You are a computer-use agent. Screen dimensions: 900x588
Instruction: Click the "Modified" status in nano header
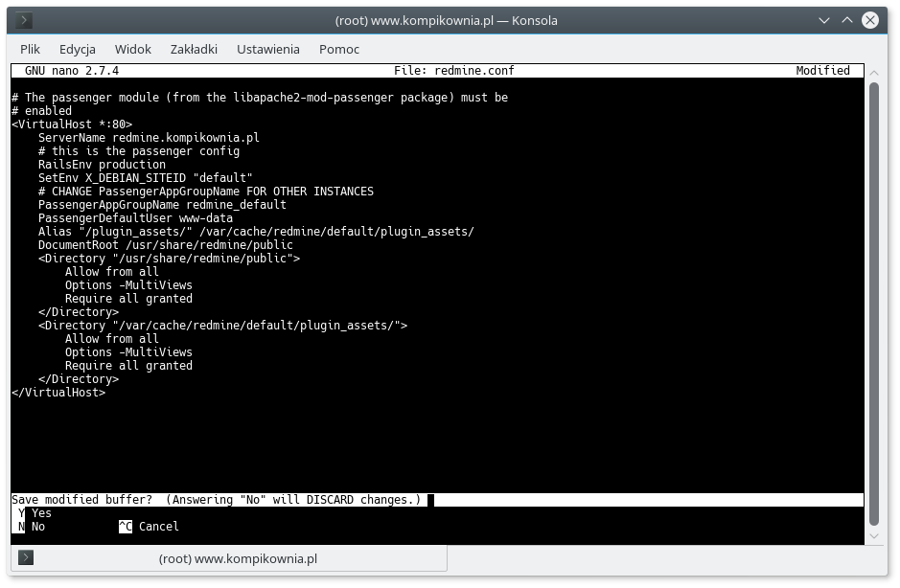pyautogui.click(x=822, y=71)
